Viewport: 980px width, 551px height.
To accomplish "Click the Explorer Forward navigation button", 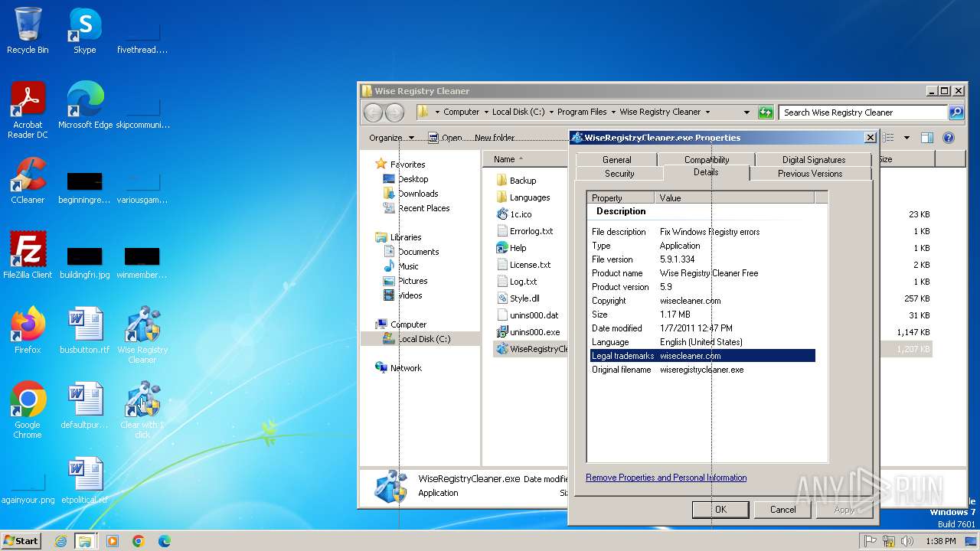I will point(394,112).
